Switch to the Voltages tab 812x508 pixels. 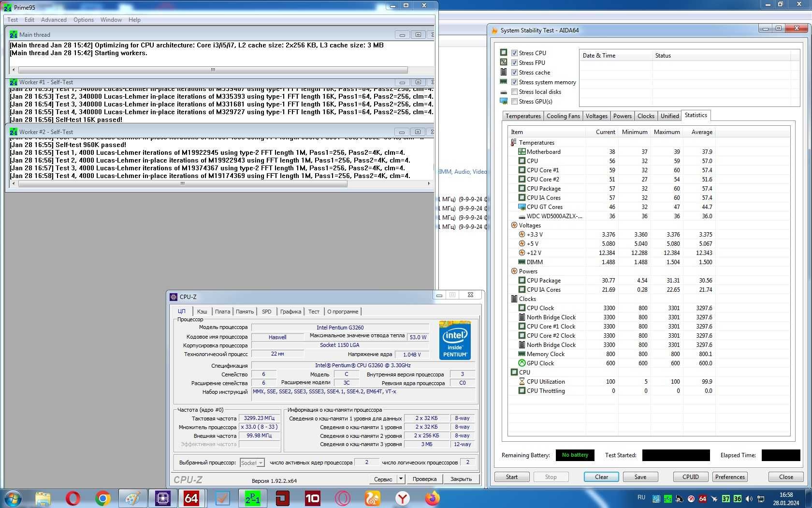pos(596,116)
